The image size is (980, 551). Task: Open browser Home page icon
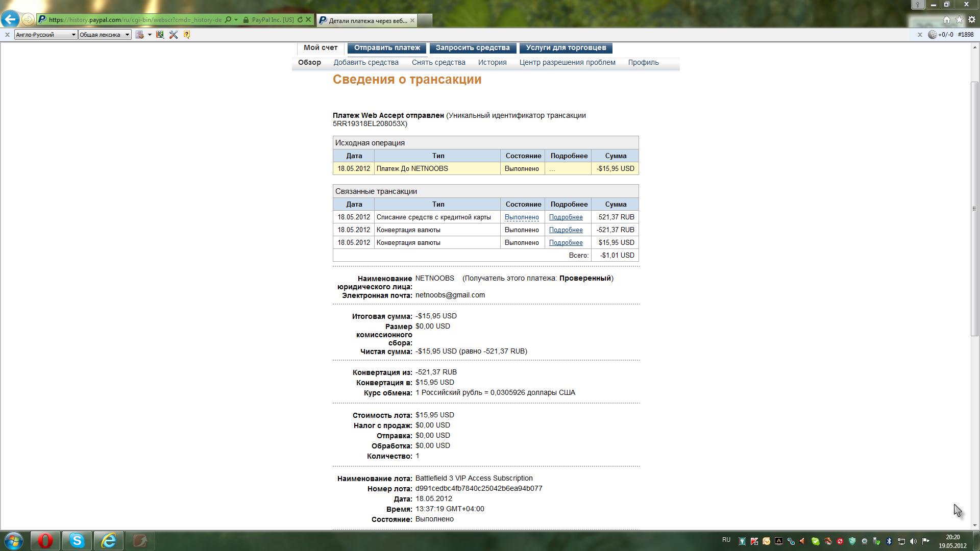pos(947,20)
